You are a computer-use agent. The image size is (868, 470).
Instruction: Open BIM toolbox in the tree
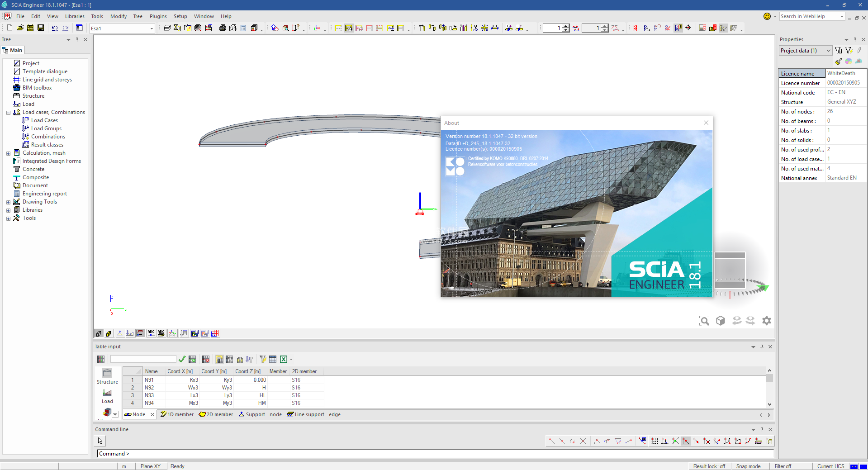tap(37, 88)
